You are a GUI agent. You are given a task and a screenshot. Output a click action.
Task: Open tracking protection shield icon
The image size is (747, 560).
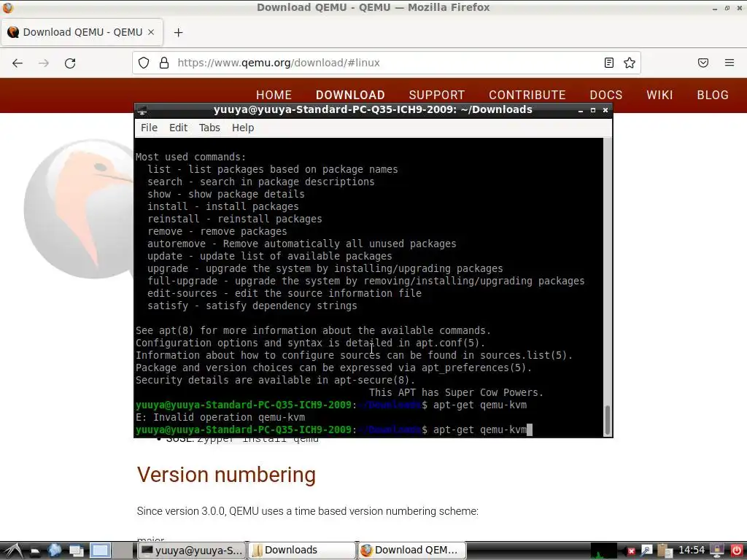(x=144, y=63)
